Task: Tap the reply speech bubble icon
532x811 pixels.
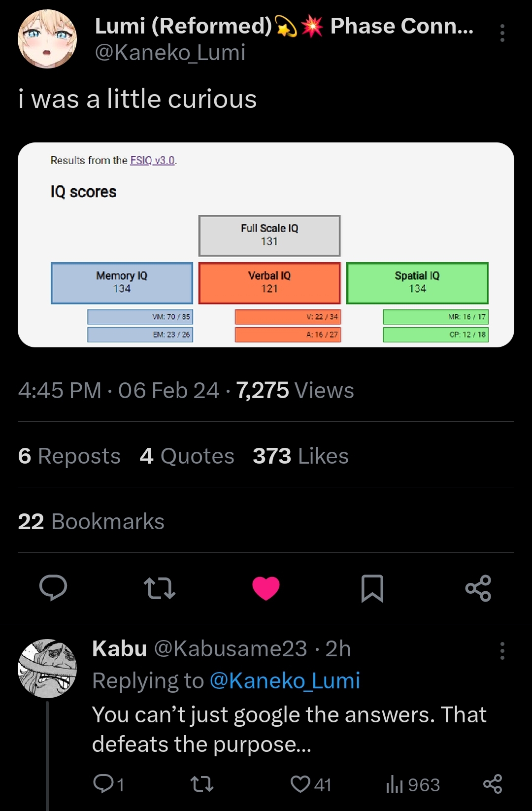Action: pos(53,588)
